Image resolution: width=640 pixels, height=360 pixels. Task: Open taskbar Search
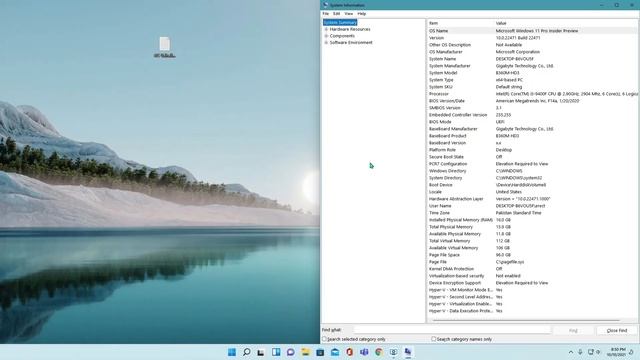[247, 352]
